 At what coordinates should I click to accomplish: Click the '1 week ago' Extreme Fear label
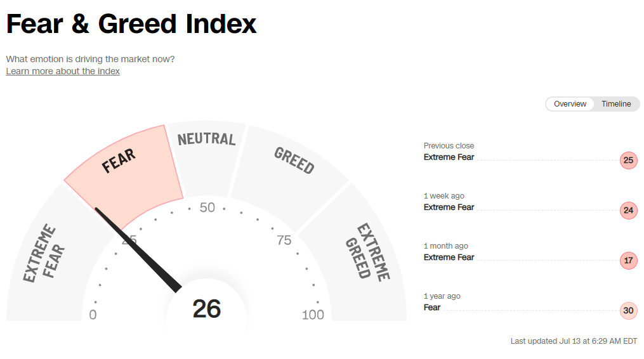[x=449, y=207]
